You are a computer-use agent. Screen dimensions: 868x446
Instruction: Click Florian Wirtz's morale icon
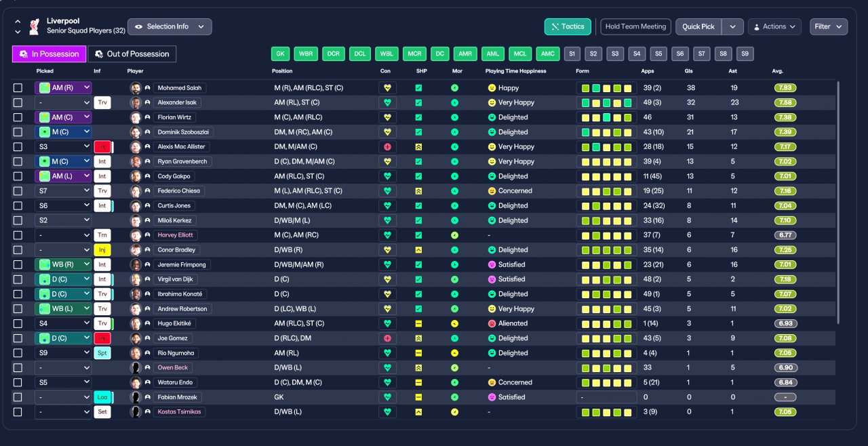(x=454, y=117)
